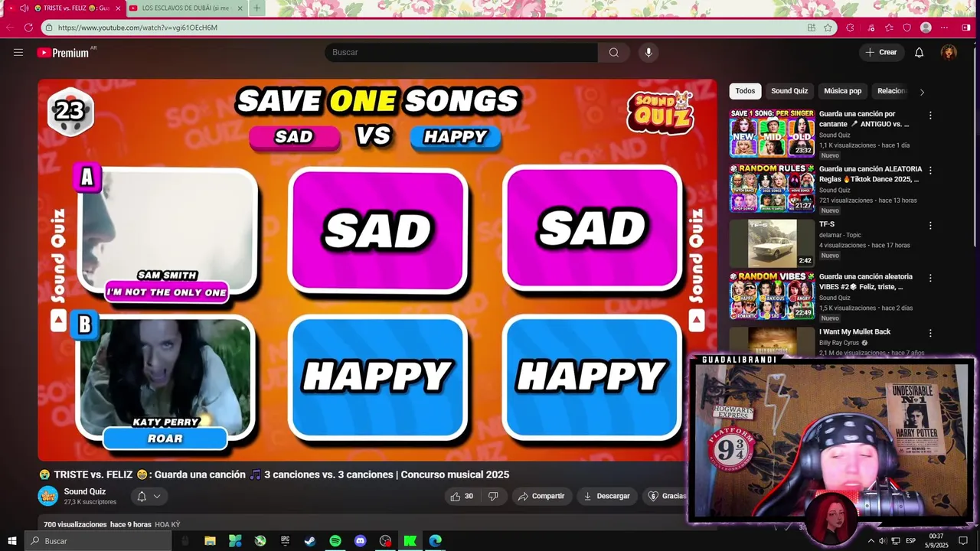Click the YouTube search input field
The width and height of the screenshot is (980, 551).
tap(462, 52)
